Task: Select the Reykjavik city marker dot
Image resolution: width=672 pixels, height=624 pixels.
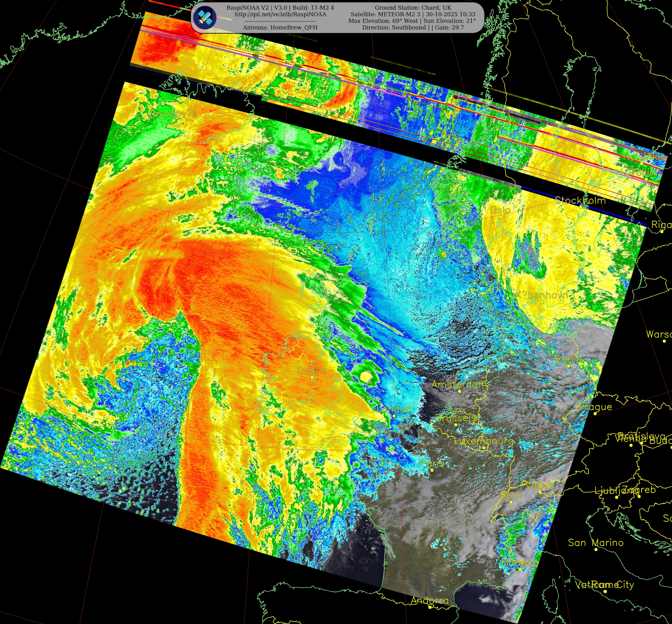Action: pos(174,120)
